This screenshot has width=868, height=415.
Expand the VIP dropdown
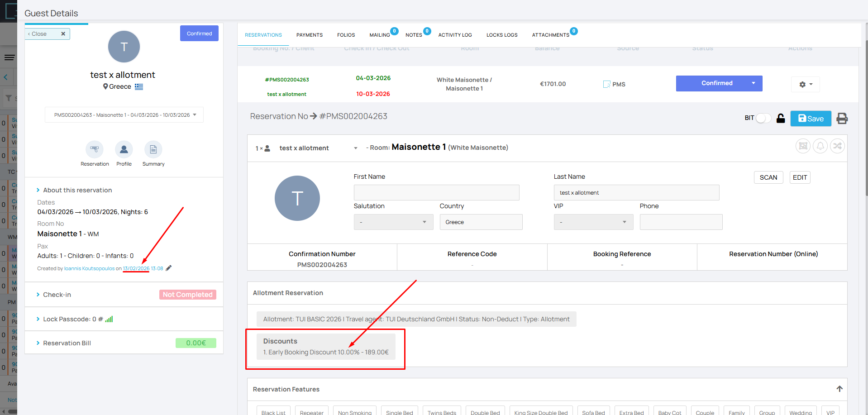(x=593, y=222)
